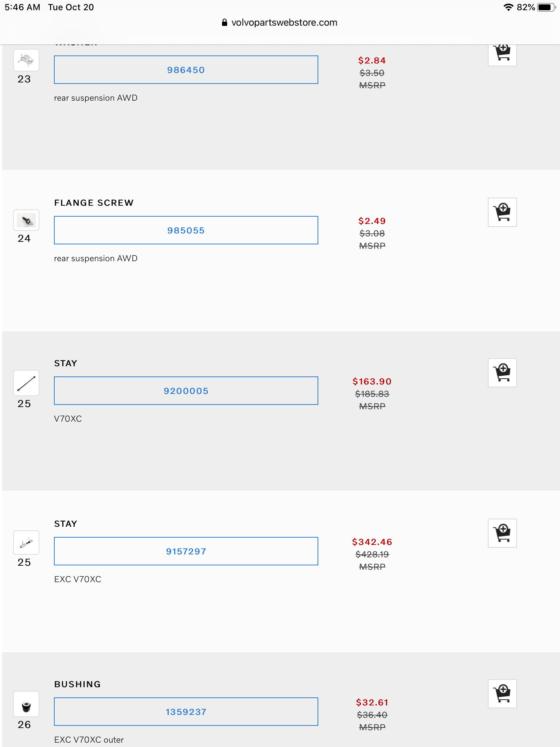This screenshot has height=747, width=560.
Task: View V70XC stay thumbnail image
Action: click(x=26, y=383)
